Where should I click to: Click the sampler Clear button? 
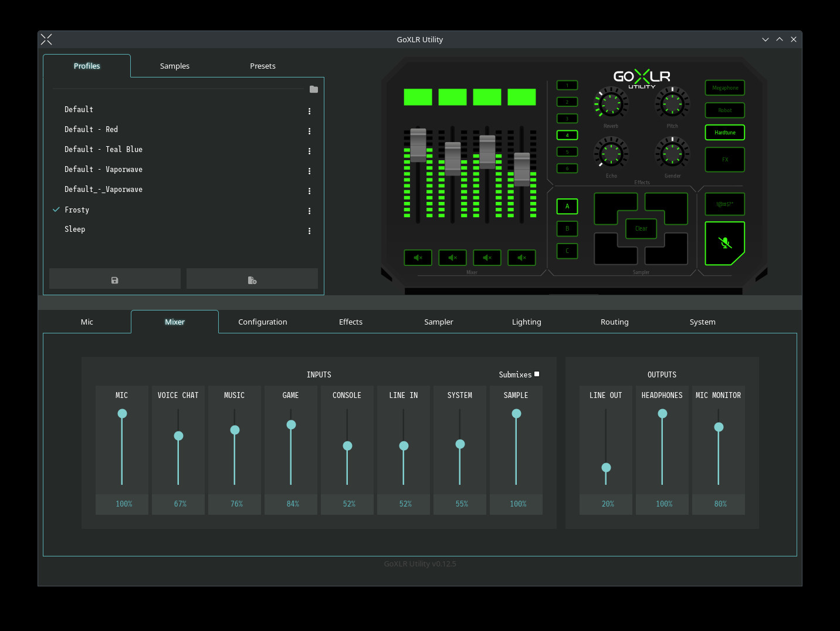pyautogui.click(x=641, y=229)
